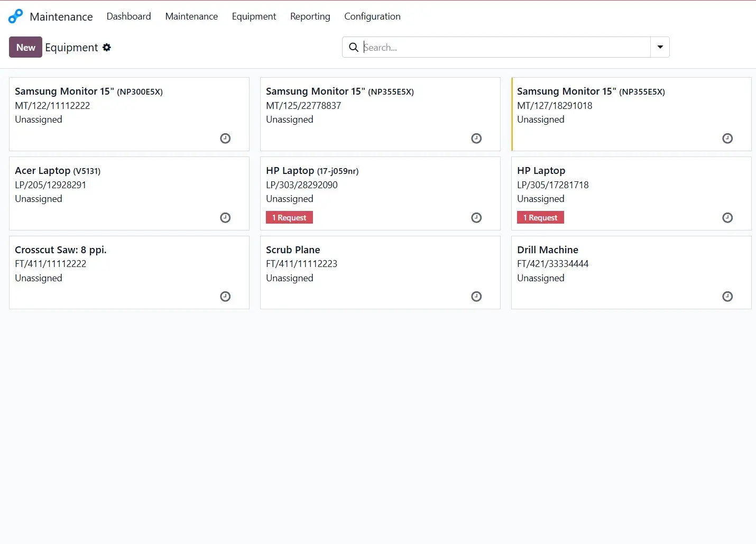Click the Maintenance app title
This screenshot has height=544, width=756.
[x=61, y=17]
